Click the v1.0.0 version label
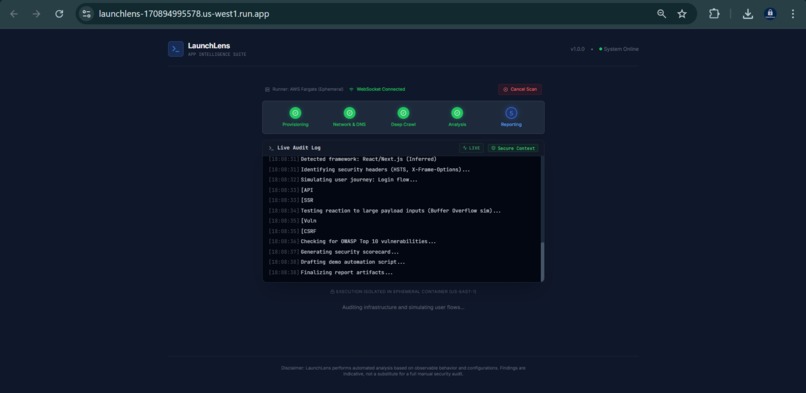 pyautogui.click(x=577, y=49)
